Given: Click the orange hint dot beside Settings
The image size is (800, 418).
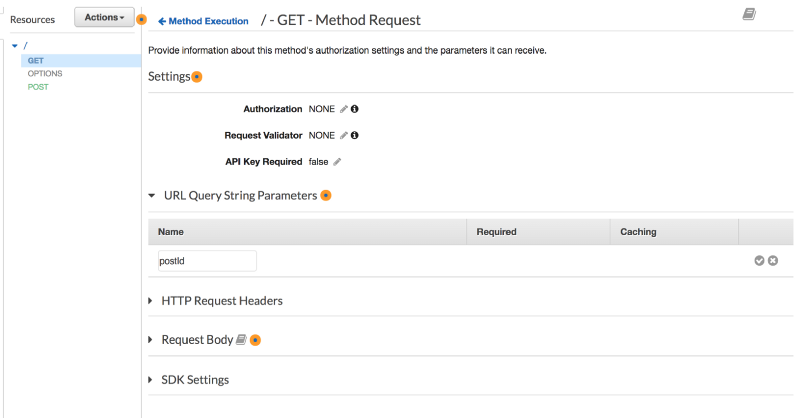Looking at the screenshot, I should click(196, 77).
